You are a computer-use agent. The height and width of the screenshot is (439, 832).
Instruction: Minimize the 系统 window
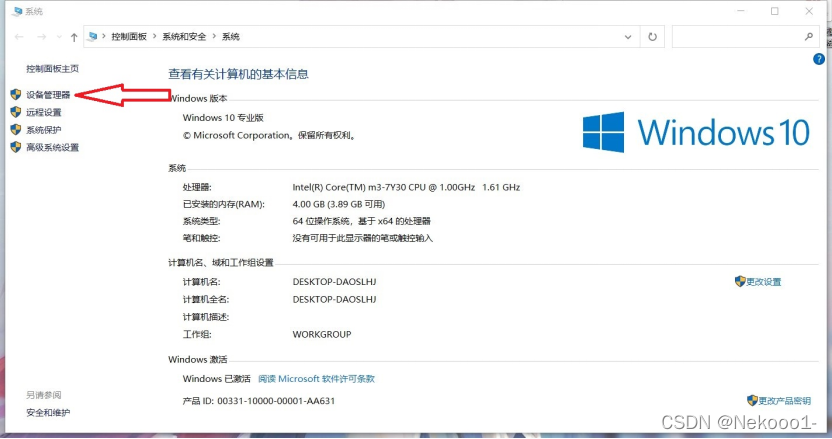741,11
